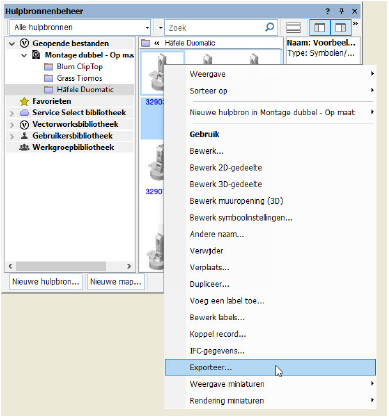The image size is (389, 417).
Task: Choose Andere naam... to rename
Action: tap(270, 234)
